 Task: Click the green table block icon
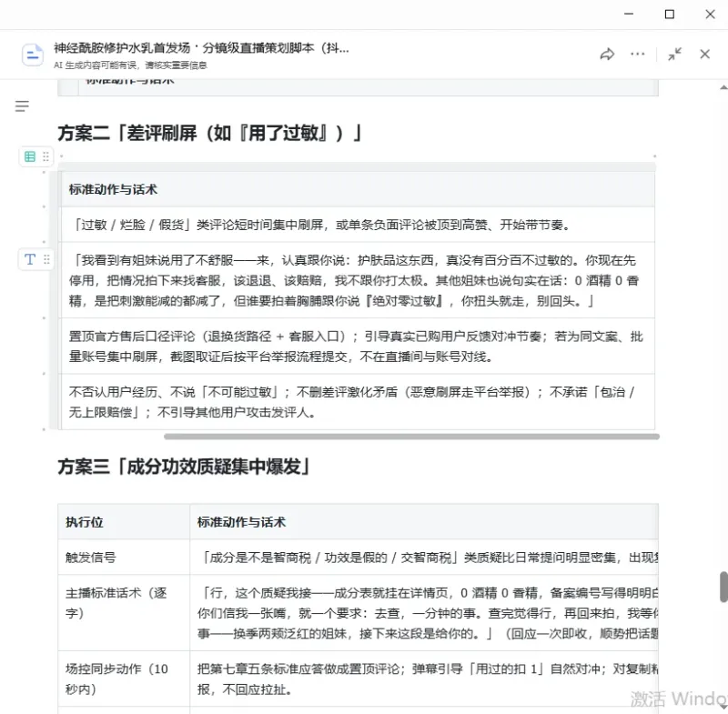[30, 156]
